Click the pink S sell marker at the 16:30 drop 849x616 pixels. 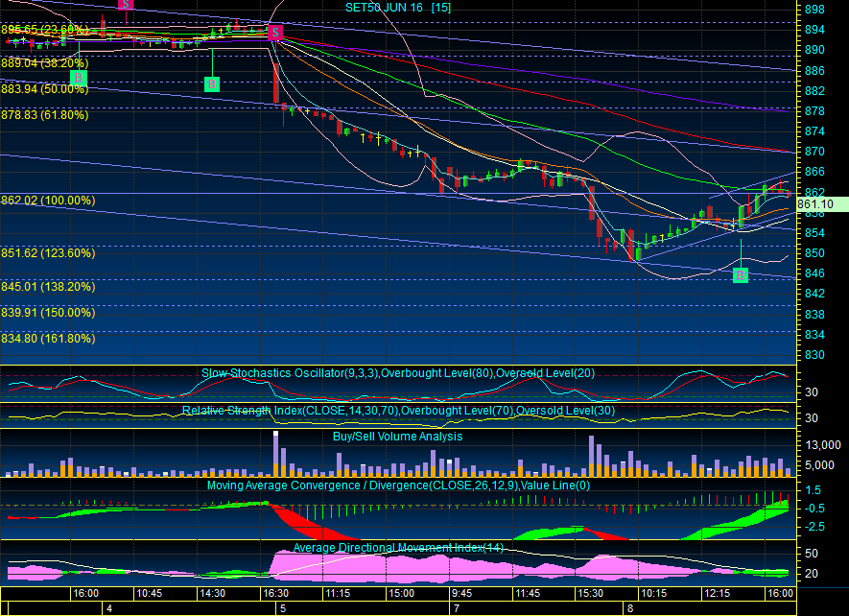[x=275, y=33]
